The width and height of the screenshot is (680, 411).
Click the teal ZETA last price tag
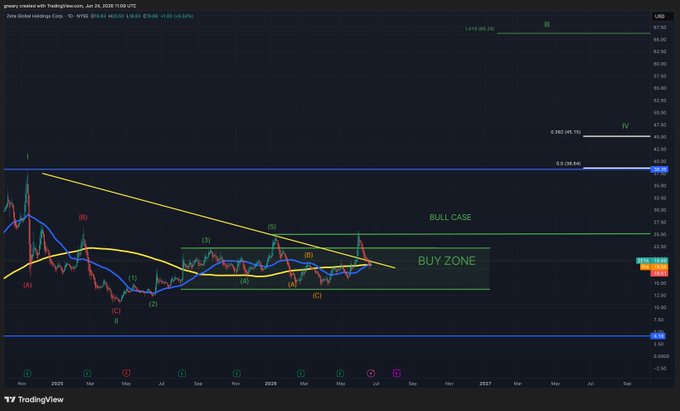click(652, 260)
